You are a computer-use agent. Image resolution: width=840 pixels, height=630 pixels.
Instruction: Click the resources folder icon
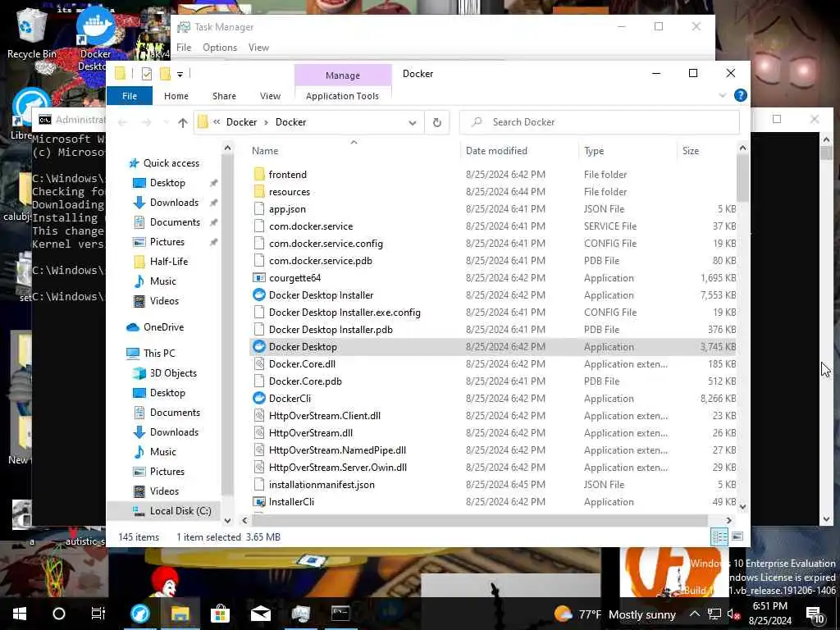click(x=258, y=192)
